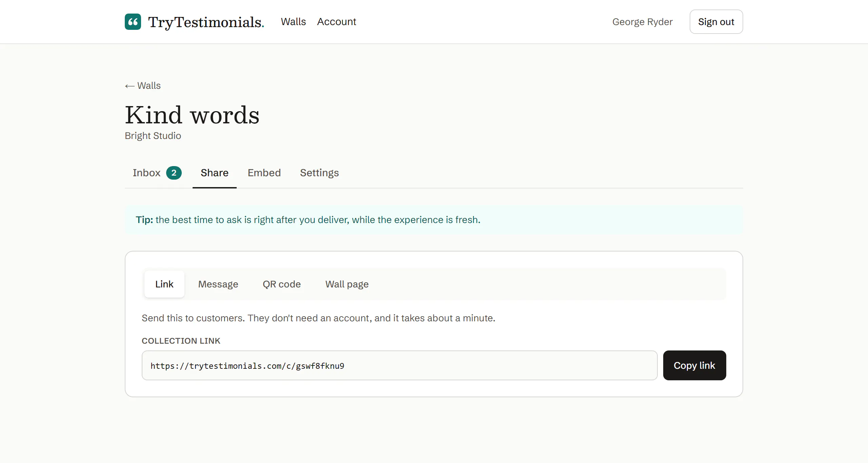
Task: Click the Bright Studio subtitle
Action: pyautogui.click(x=153, y=136)
